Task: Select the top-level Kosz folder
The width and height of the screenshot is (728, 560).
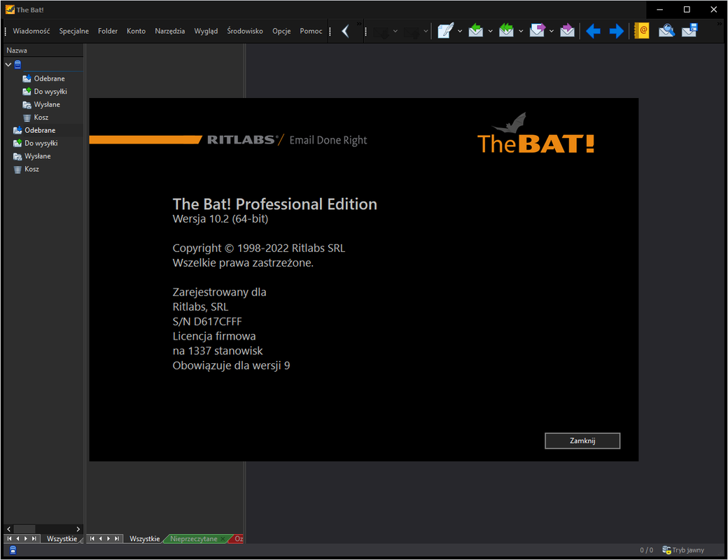Action: click(x=31, y=169)
